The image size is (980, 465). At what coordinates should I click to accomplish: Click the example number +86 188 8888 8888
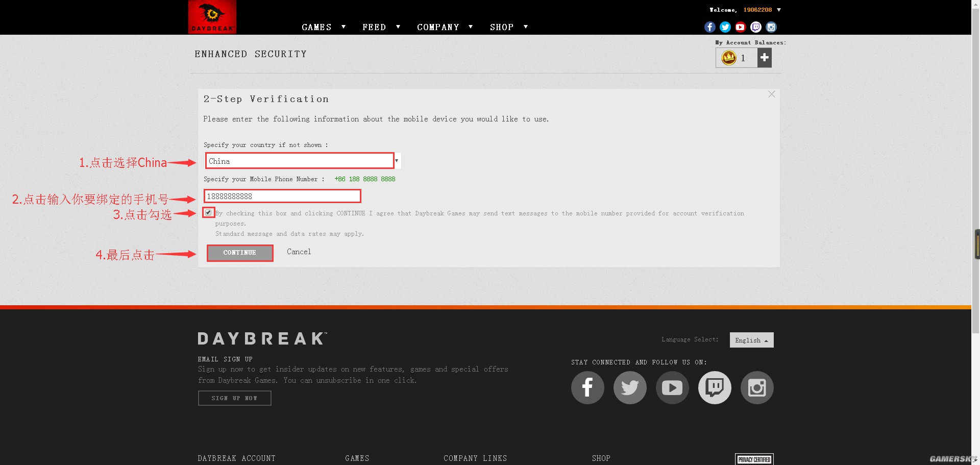point(365,179)
